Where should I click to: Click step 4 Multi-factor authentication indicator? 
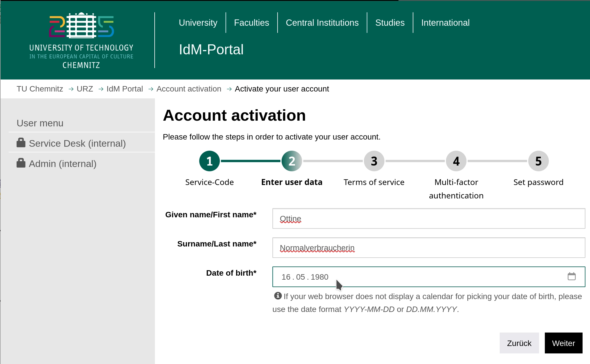coord(456,161)
